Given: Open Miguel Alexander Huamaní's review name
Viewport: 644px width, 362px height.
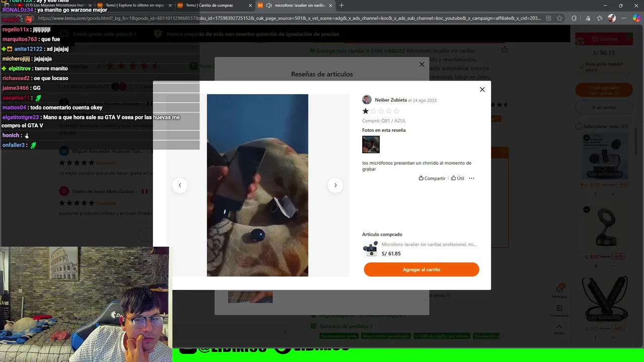Looking at the screenshot, I should point(108,151).
